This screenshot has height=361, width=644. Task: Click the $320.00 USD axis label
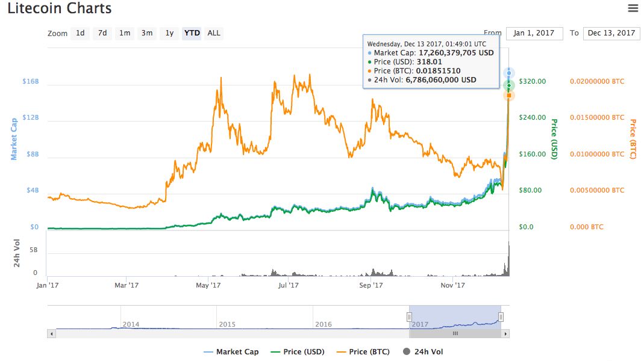pyautogui.click(x=533, y=81)
